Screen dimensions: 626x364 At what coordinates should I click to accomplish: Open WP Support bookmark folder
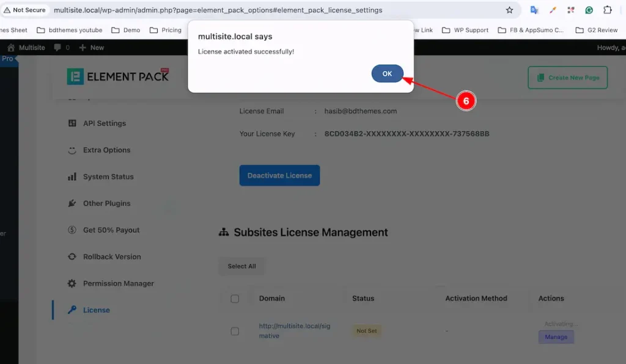pyautogui.click(x=465, y=30)
